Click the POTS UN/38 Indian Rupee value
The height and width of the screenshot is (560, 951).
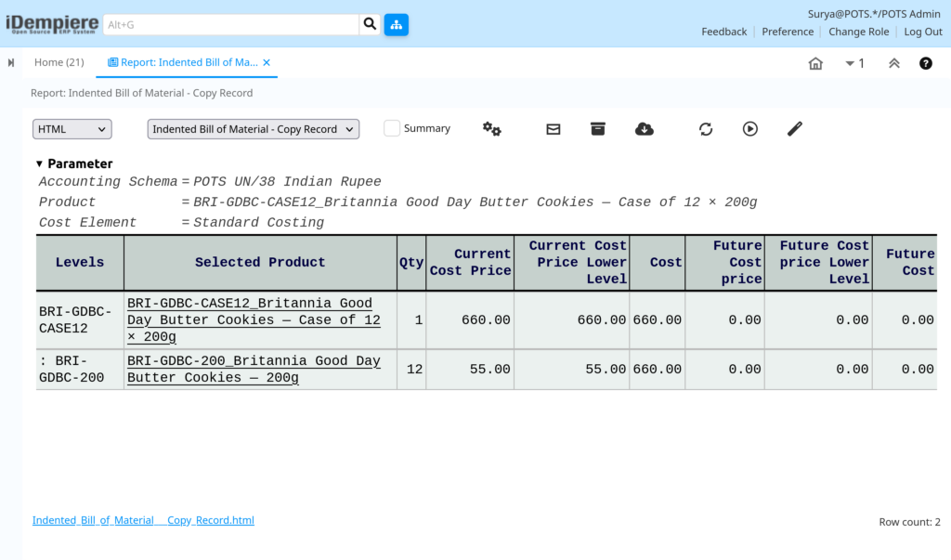(x=288, y=182)
